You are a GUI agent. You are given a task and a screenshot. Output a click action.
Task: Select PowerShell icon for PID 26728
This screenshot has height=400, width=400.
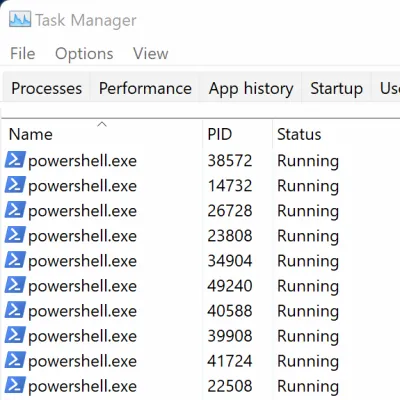tap(15, 210)
